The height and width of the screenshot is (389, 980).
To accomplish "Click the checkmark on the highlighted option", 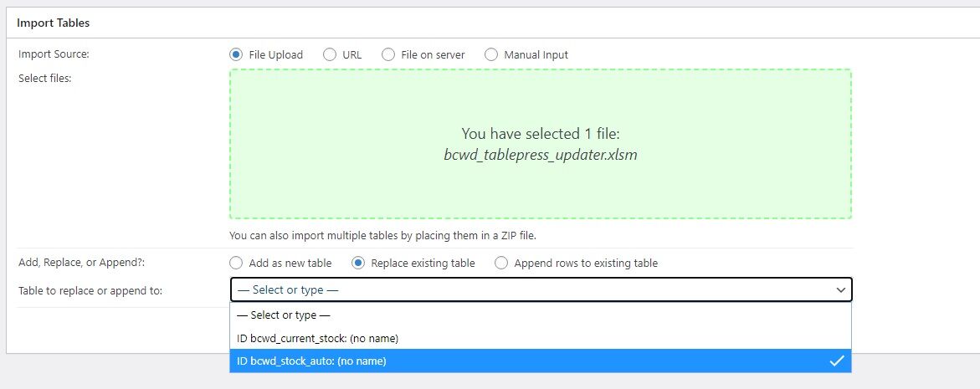I will 836,361.
